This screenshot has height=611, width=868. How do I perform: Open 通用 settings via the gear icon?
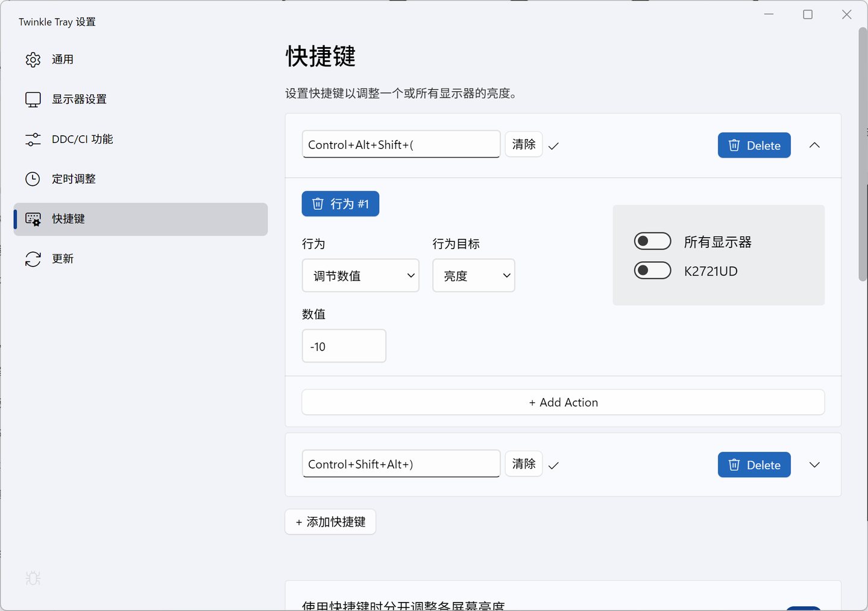point(33,59)
